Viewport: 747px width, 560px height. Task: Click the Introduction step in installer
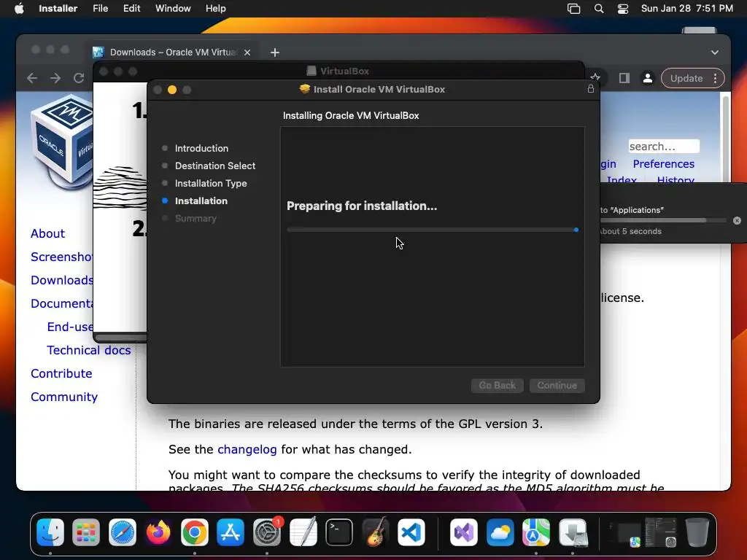click(x=201, y=148)
